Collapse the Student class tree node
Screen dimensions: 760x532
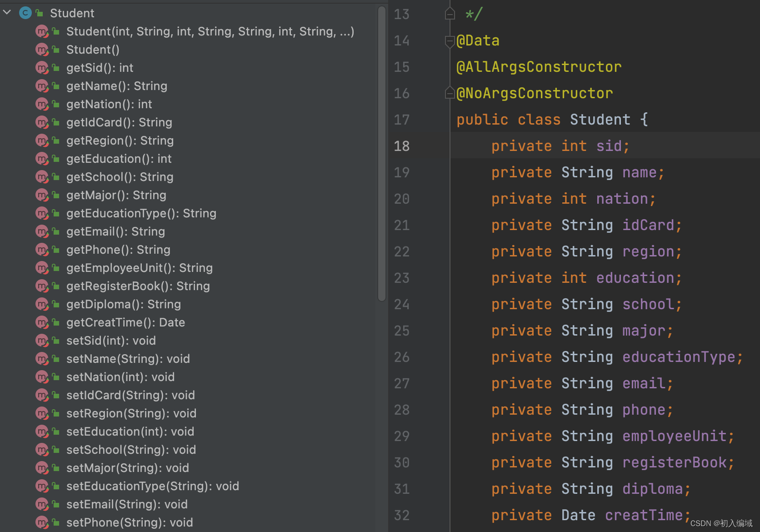click(x=7, y=13)
